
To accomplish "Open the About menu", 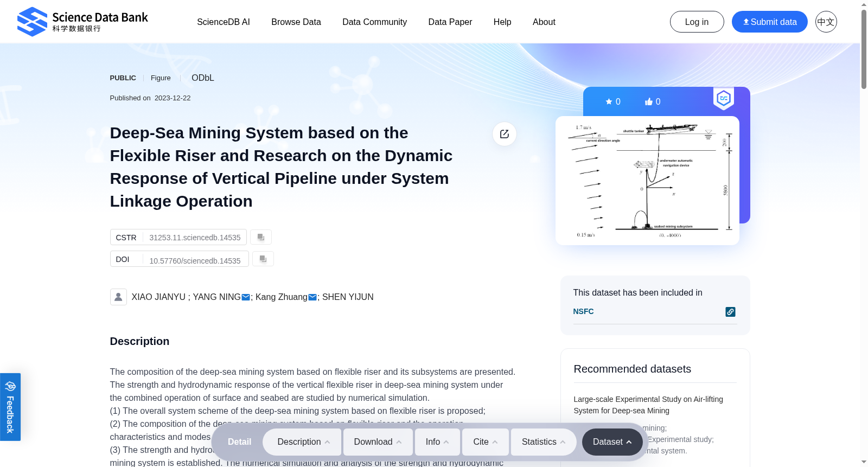I will coord(544,22).
